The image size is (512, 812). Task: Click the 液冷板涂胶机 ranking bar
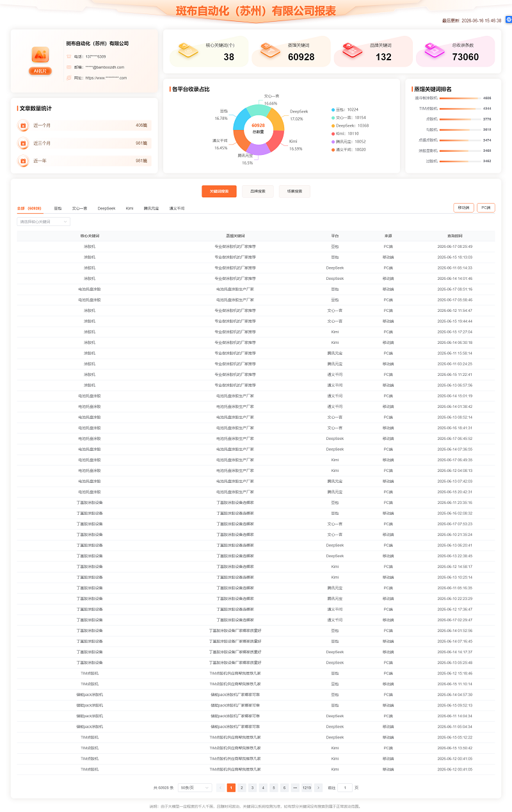tap(460, 98)
